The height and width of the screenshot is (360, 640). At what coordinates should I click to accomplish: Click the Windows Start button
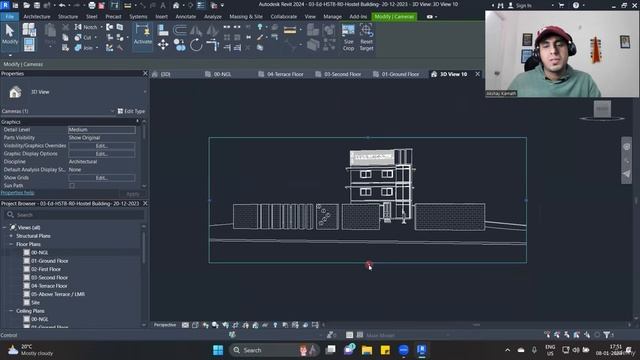(x=218, y=350)
